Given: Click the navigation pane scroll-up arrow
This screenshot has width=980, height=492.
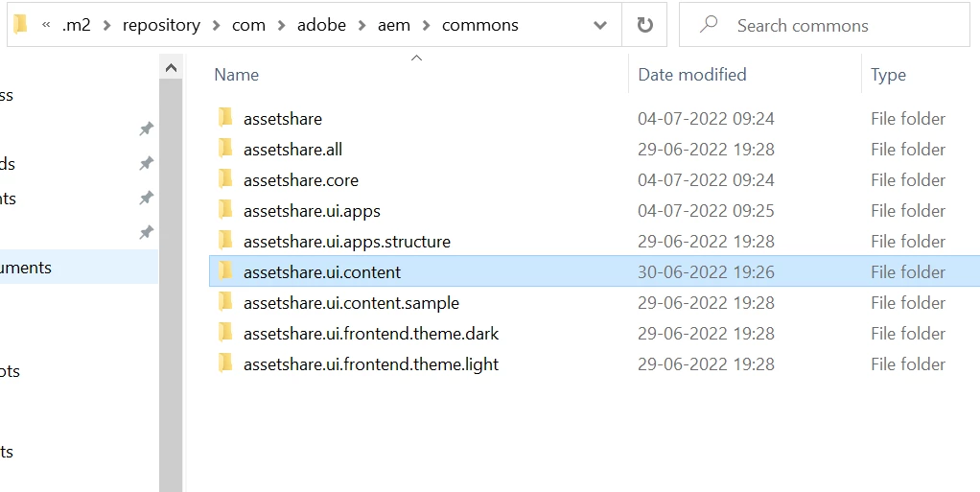Looking at the screenshot, I should point(172,67).
